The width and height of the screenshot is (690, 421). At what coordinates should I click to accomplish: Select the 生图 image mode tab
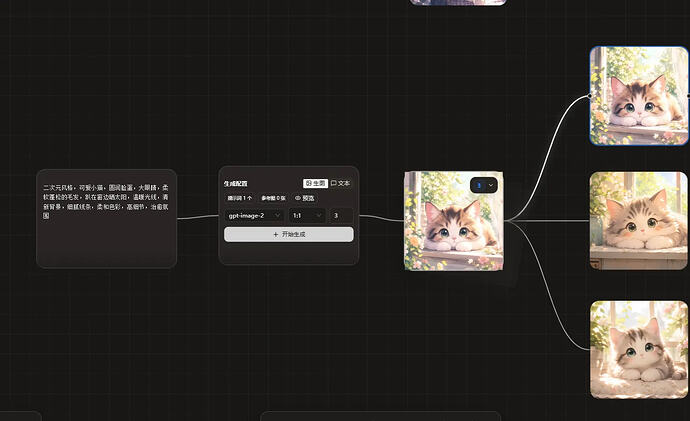pyautogui.click(x=315, y=183)
